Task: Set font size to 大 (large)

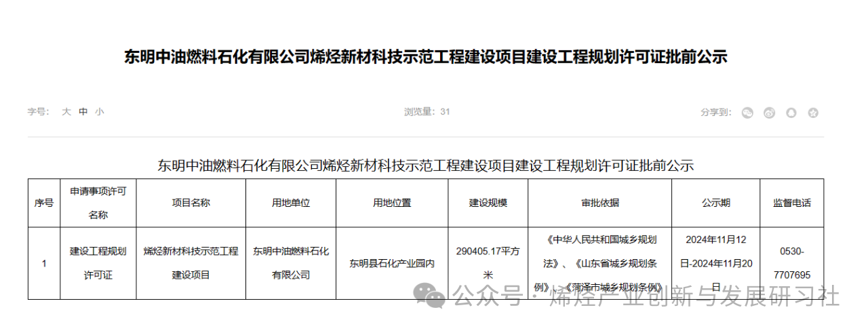Action: point(66,112)
